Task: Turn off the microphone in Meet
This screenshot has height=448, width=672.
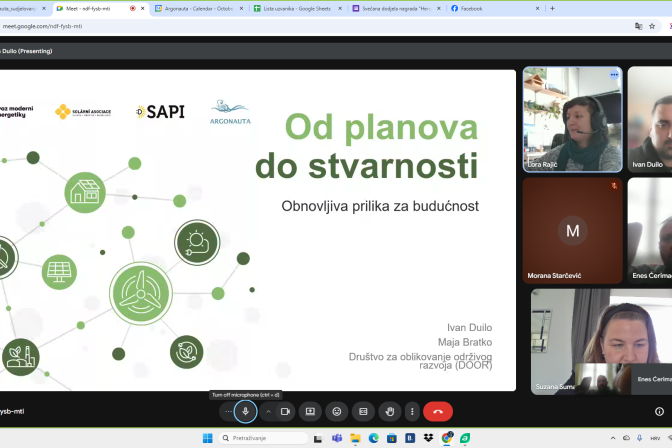Action: (x=246, y=412)
